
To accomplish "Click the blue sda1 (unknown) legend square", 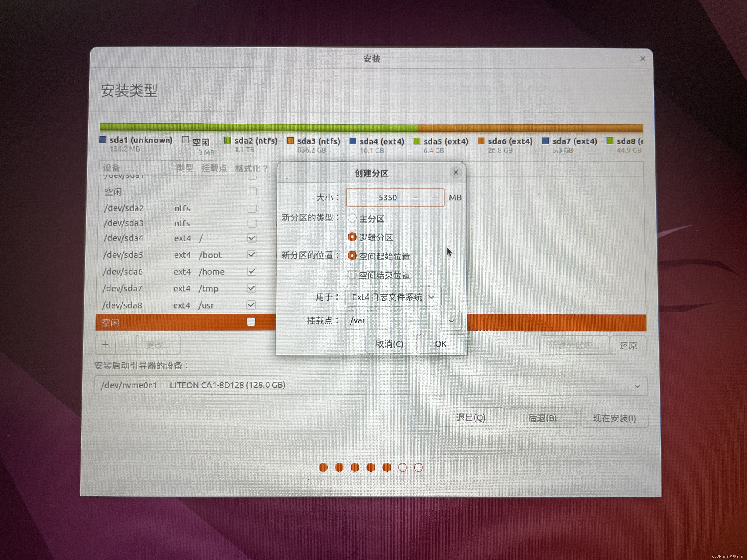I will tap(103, 139).
